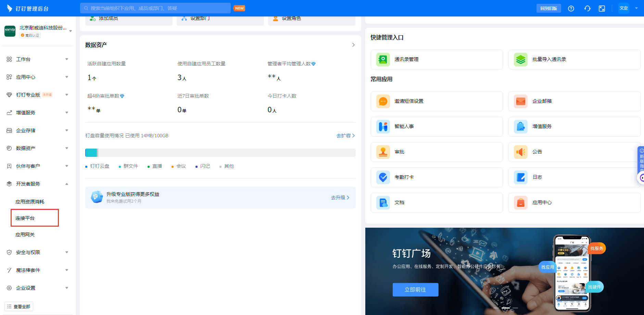Click the 近7日审批单数 value
This screenshot has width=644, height=315.
pos(182,110)
